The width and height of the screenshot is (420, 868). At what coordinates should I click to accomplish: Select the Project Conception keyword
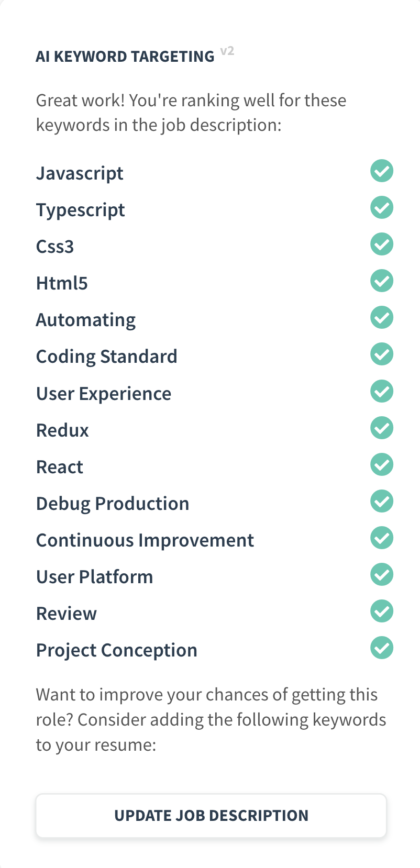tap(117, 650)
